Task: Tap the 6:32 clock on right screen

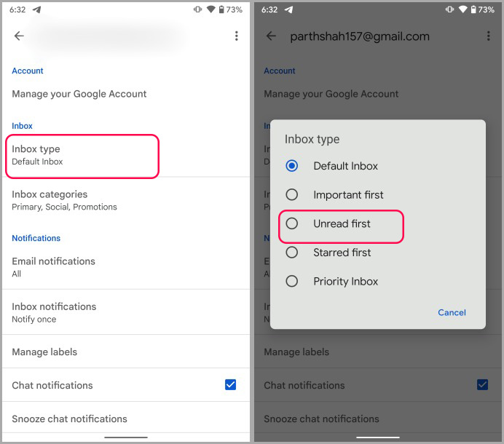Action: pyautogui.click(x=269, y=9)
